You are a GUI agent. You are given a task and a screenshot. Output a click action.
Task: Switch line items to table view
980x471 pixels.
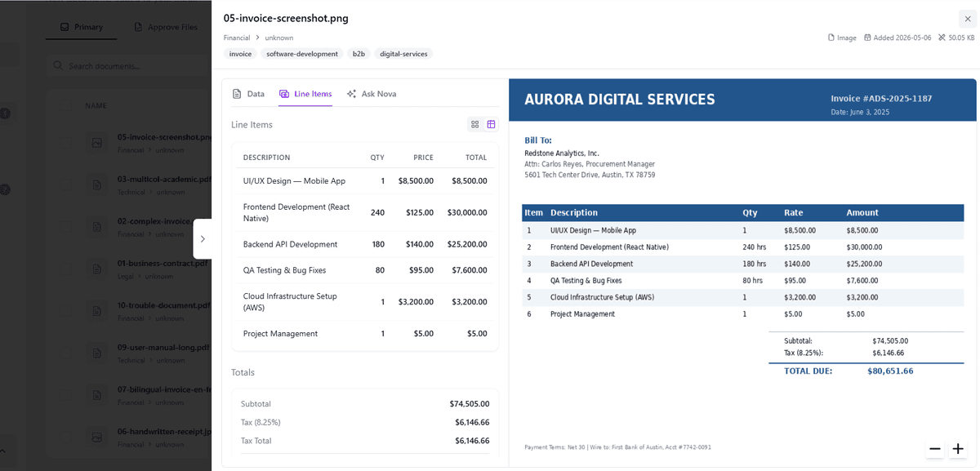tap(491, 124)
